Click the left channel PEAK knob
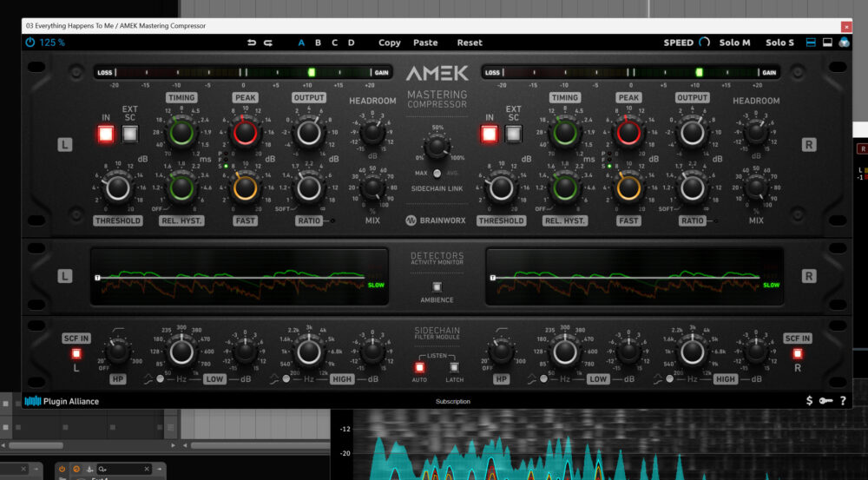The image size is (868, 480). point(245,133)
